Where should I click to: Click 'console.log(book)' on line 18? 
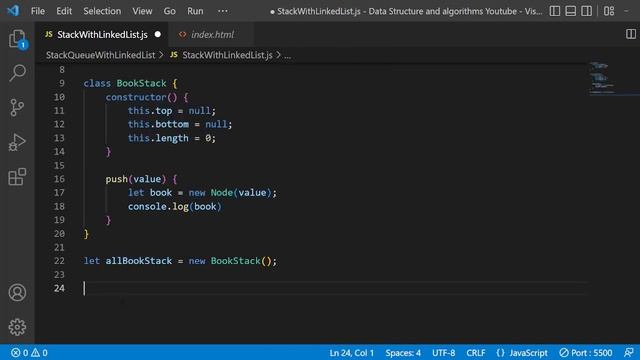pos(175,207)
